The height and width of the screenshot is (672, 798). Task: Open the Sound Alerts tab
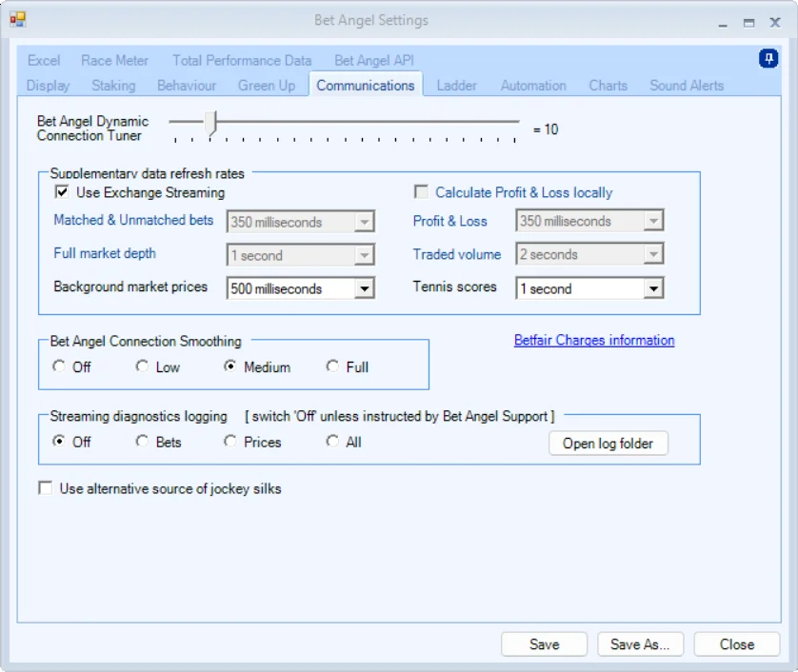pos(687,86)
